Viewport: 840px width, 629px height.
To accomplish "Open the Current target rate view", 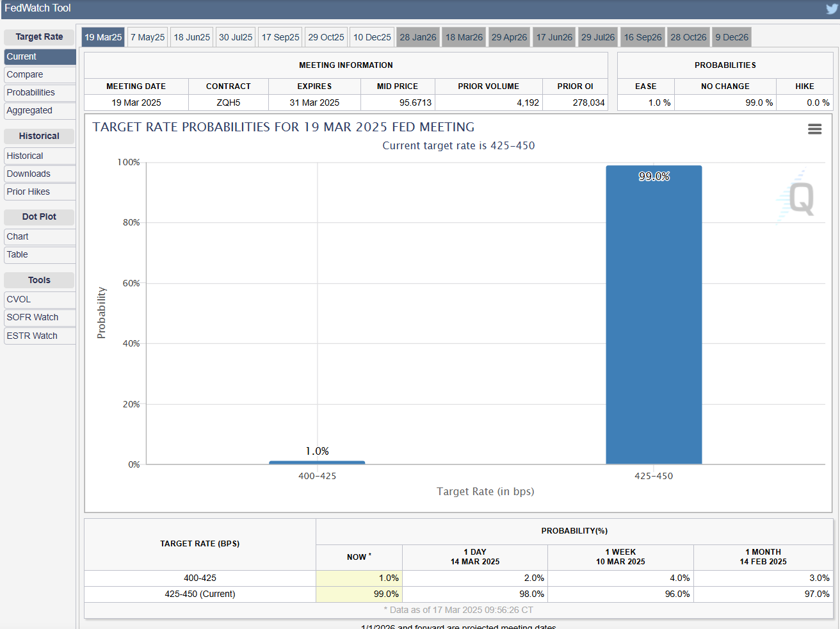I will (x=40, y=56).
